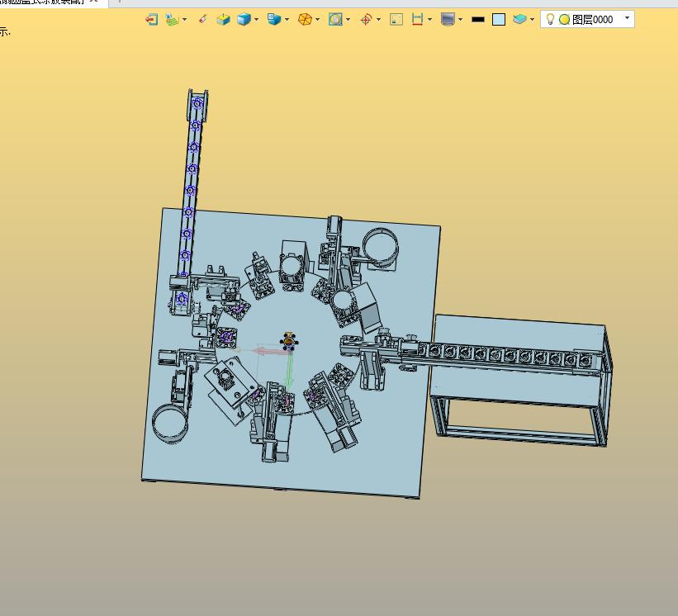
Task: Click the exit/return icon with red arrow
Action: click(x=152, y=20)
